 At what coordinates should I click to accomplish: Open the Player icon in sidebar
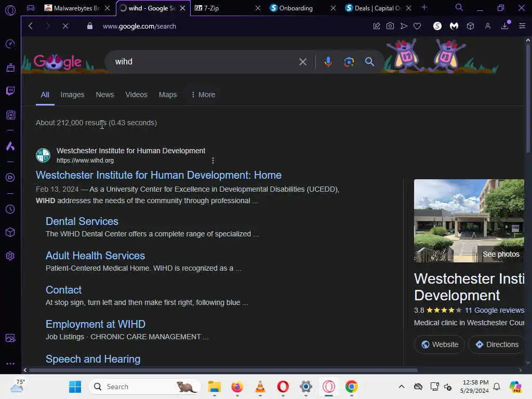[10, 178]
